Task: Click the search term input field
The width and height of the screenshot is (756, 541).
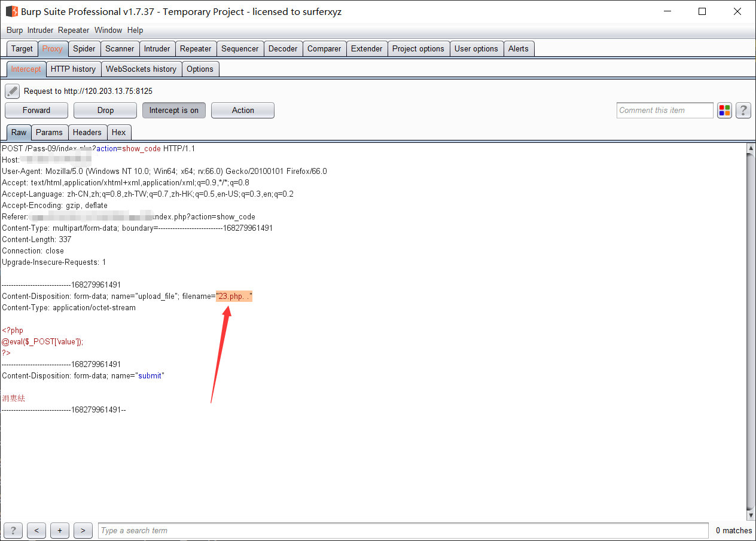Action: click(403, 530)
